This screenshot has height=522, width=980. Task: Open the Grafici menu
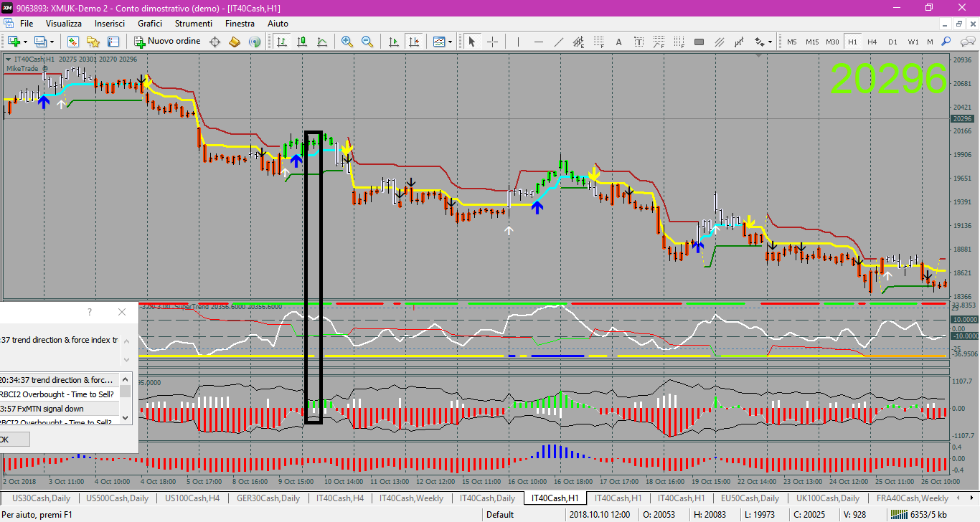coord(150,24)
